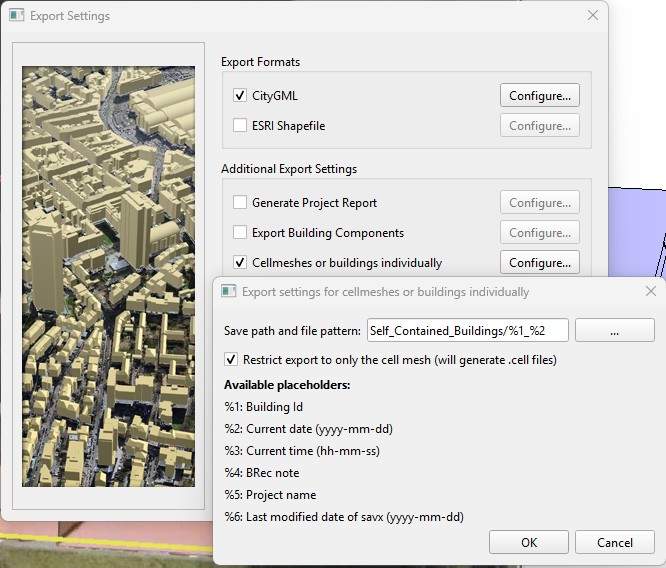
Task: Click Configure for Export Building Components
Action: (x=539, y=232)
